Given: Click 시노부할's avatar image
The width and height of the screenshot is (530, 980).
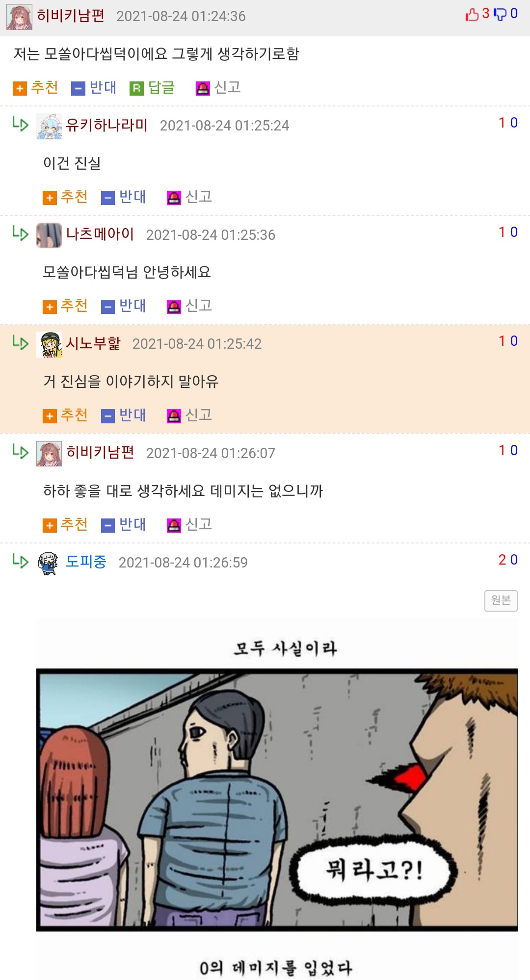Looking at the screenshot, I should click(49, 344).
